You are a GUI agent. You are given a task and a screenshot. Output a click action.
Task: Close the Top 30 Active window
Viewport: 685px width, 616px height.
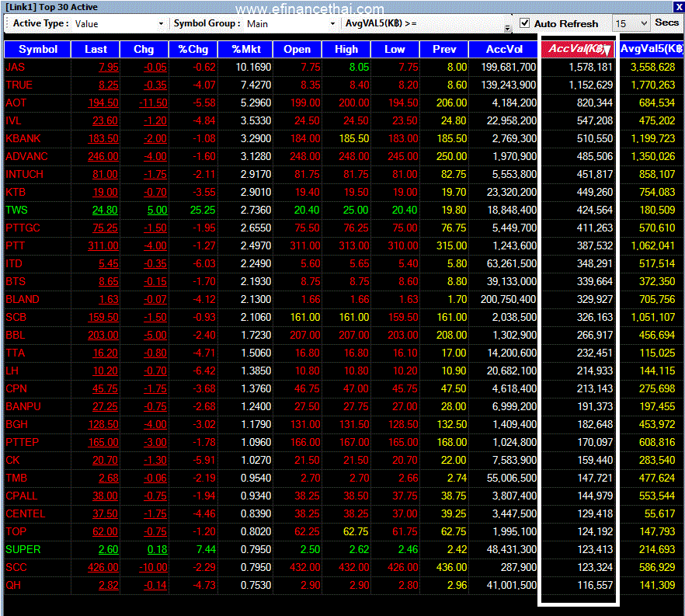coord(679,6)
